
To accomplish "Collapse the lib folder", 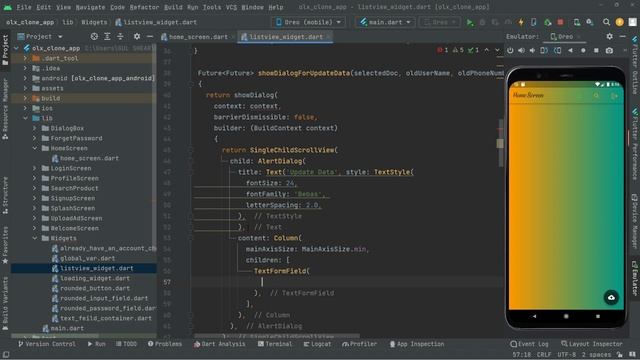I will 25,118.
